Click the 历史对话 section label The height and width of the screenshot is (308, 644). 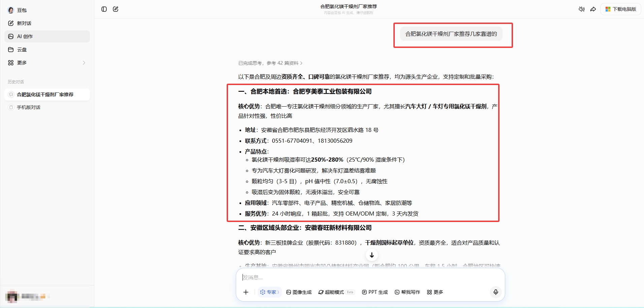tap(16, 82)
